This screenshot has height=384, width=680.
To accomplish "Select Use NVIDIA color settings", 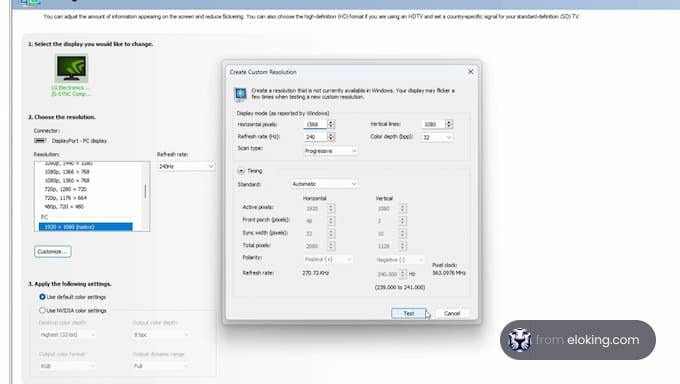I will click(x=42, y=310).
